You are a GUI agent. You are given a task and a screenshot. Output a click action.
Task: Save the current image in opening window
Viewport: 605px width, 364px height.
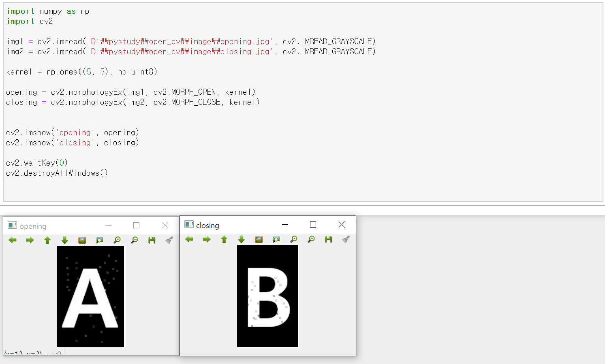click(x=152, y=240)
